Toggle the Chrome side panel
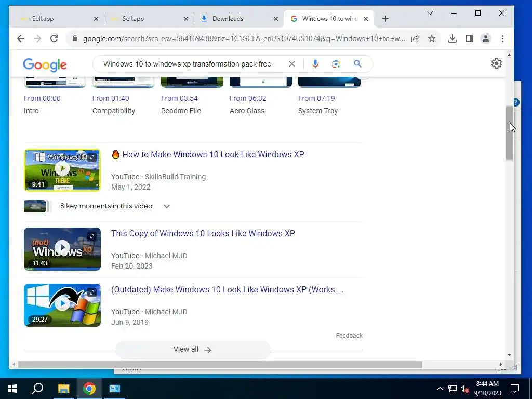This screenshot has height=399, width=532. [469, 38]
